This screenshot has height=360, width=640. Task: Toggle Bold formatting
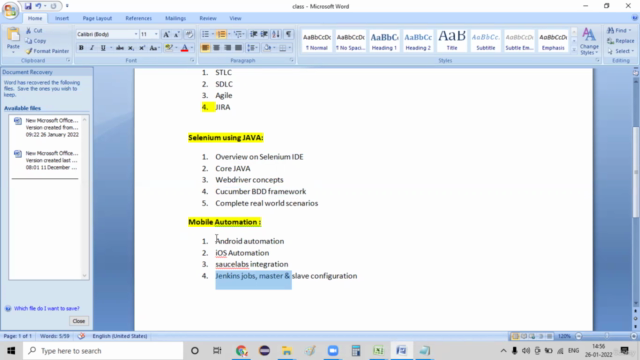(81, 48)
